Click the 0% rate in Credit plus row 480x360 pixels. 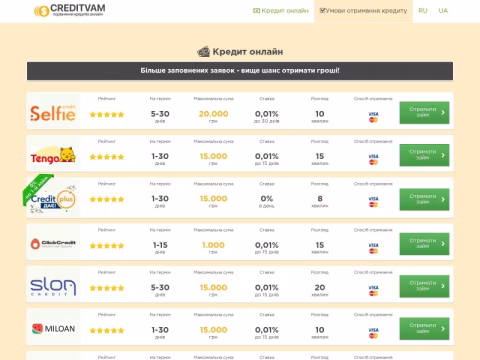tap(267, 199)
